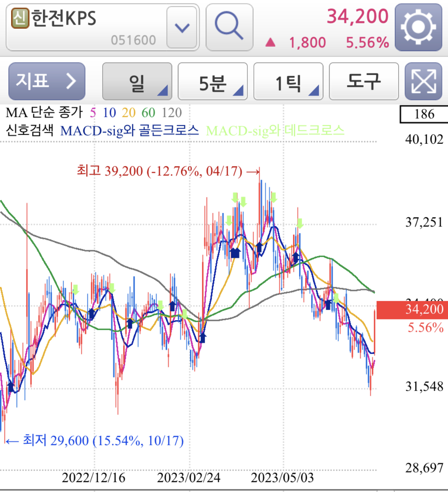Click date label 2022/12/16
448x492 pixels.
pos(93,477)
